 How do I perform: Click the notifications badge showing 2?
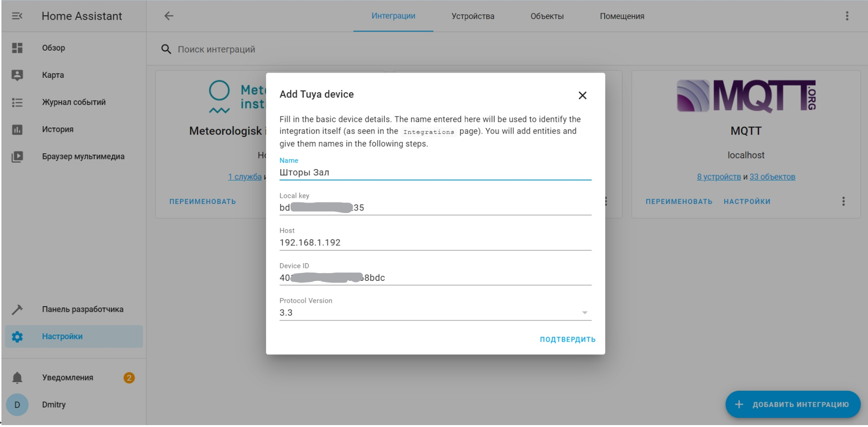click(x=129, y=378)
